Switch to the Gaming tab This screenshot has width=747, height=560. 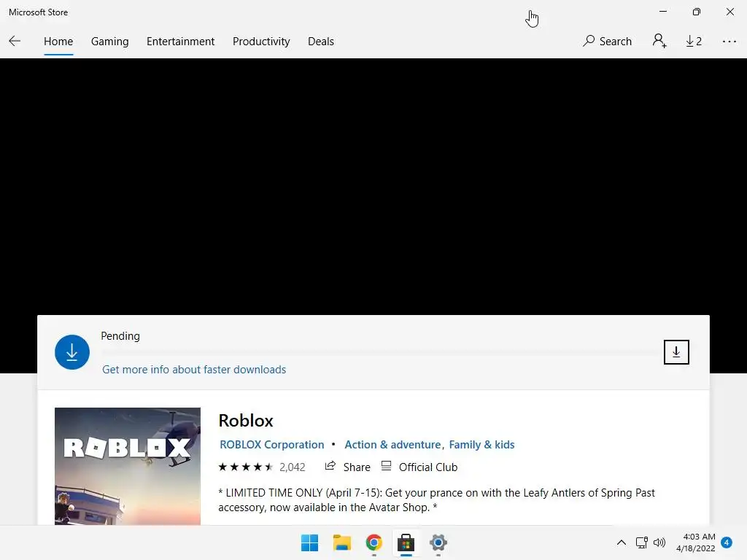(109, 42)
